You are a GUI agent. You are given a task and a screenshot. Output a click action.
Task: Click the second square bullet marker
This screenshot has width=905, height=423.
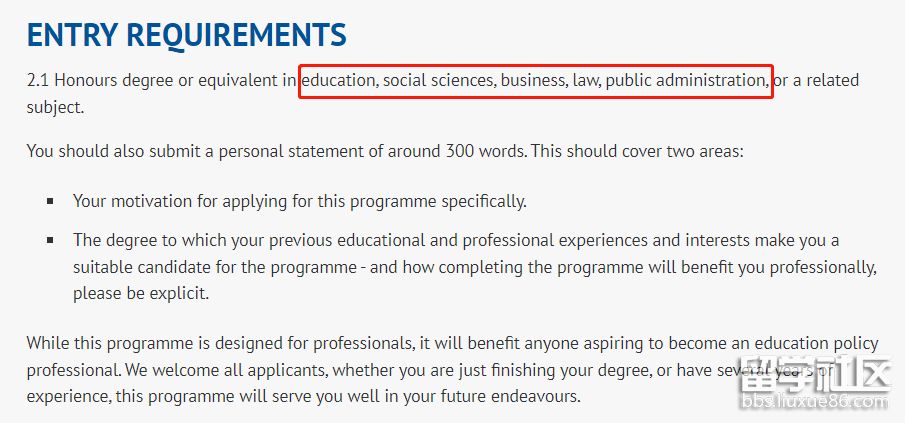coord(50,241)
